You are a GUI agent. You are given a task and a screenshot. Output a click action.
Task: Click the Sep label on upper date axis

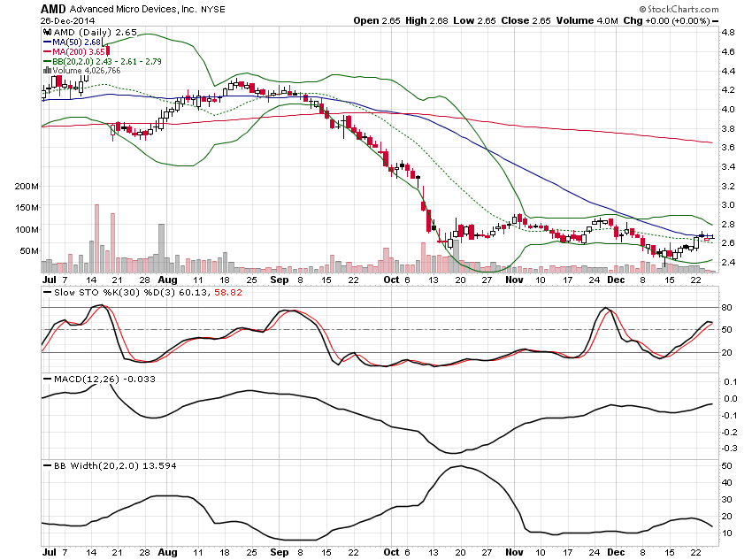(279, 280)
